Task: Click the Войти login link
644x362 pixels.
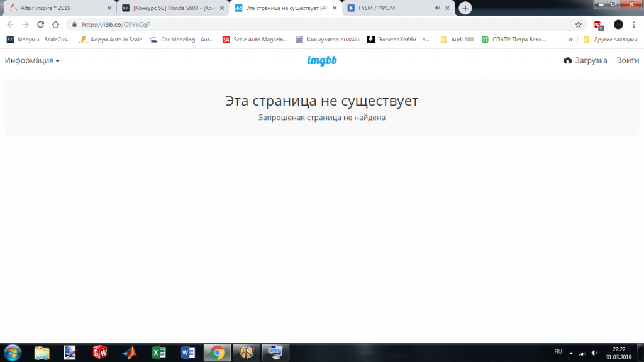Action: tap(627, 60)
